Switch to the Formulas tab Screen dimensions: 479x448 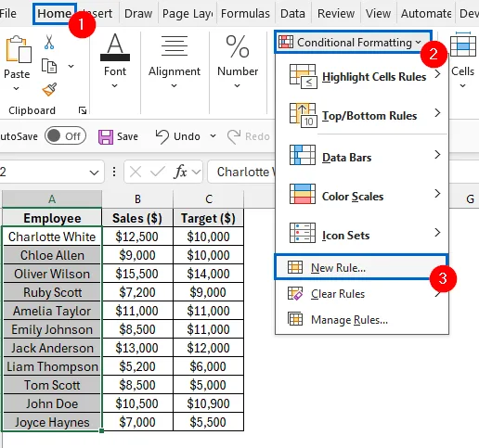click(245, 14)
